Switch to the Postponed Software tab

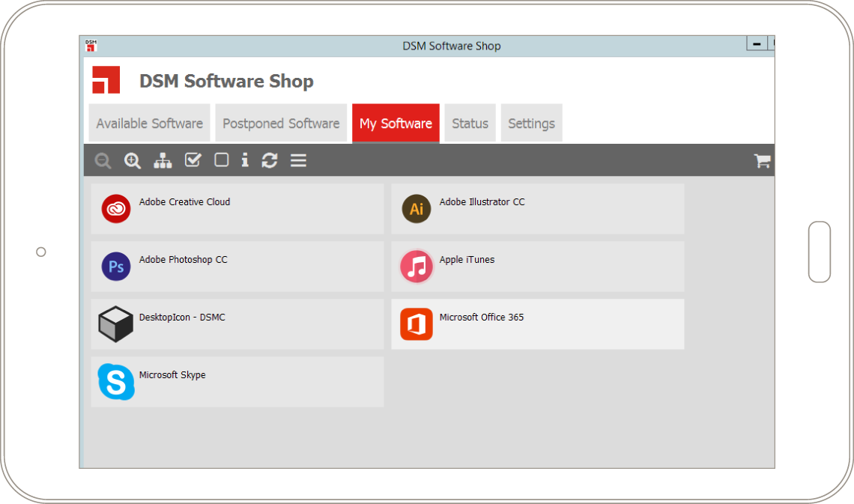(x=281, y=123)
